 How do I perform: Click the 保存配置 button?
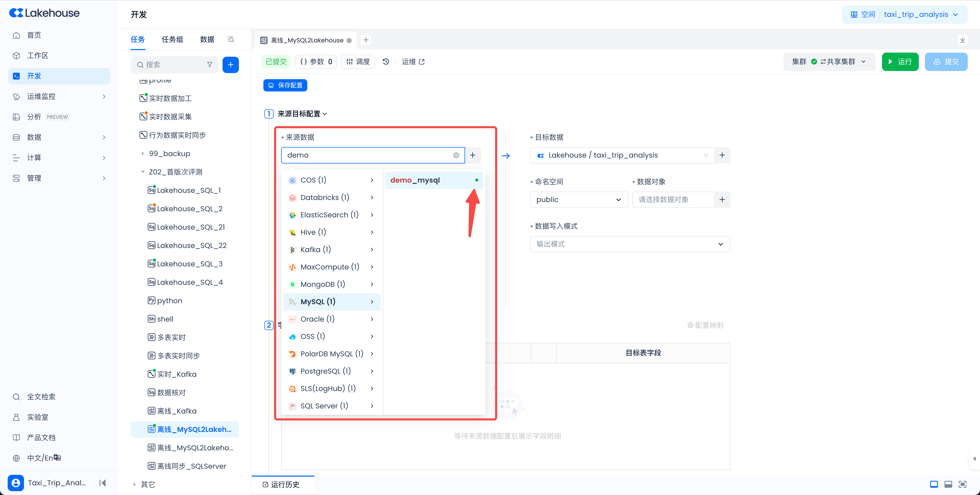(x=285, y=85)
